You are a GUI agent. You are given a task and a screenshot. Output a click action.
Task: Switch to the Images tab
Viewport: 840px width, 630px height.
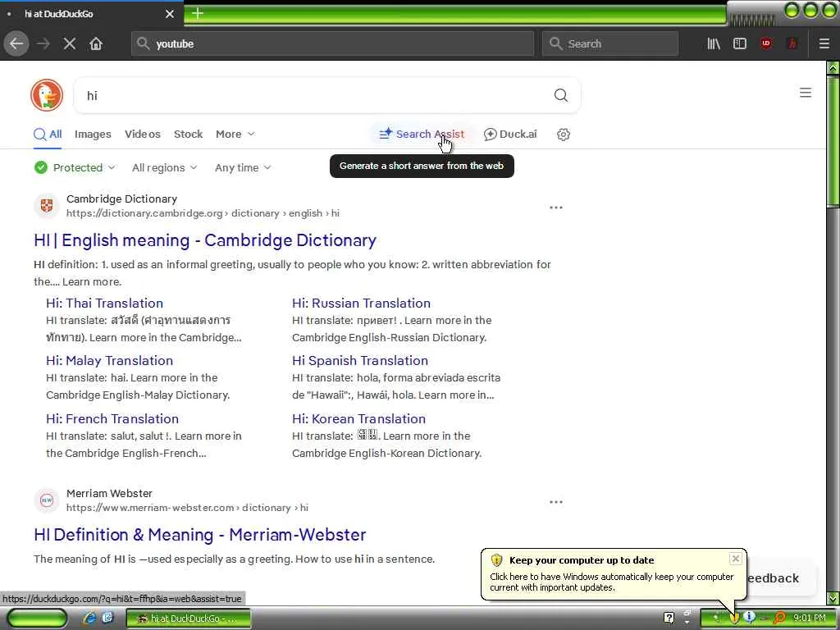point(93,134)
